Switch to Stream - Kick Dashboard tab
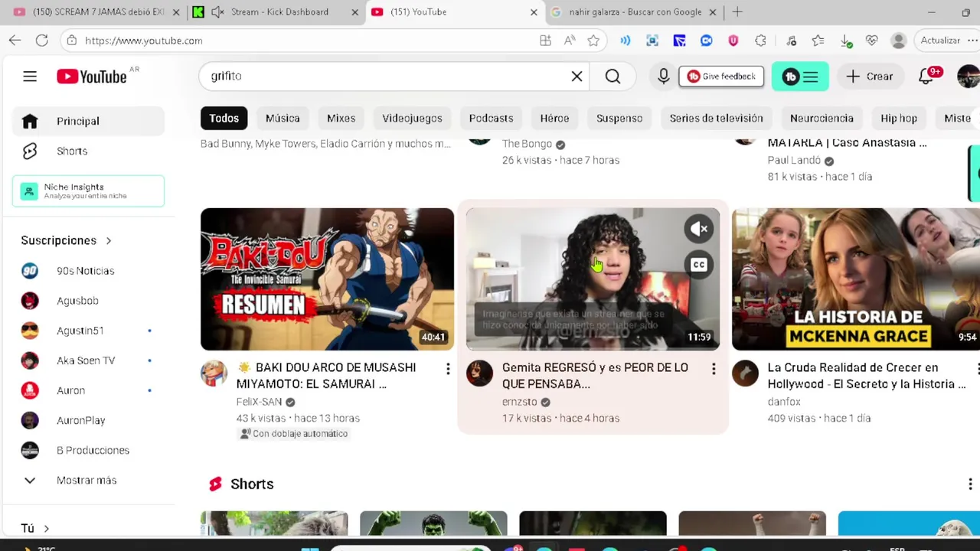This screenshot has height=551, width=980. click(x=274, y=12)
